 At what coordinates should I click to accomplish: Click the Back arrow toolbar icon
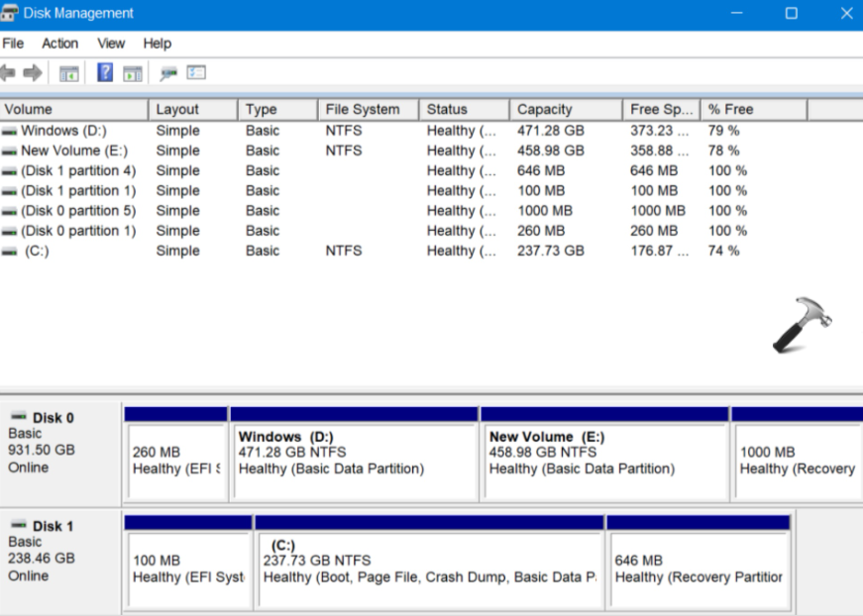pos(9,73)
